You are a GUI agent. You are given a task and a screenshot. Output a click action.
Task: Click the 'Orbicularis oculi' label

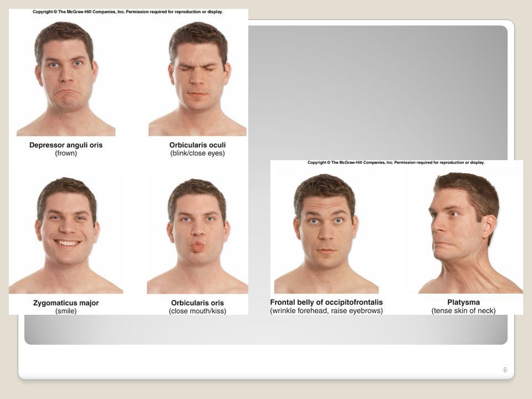pyautogui.click(x=197, y=145)
